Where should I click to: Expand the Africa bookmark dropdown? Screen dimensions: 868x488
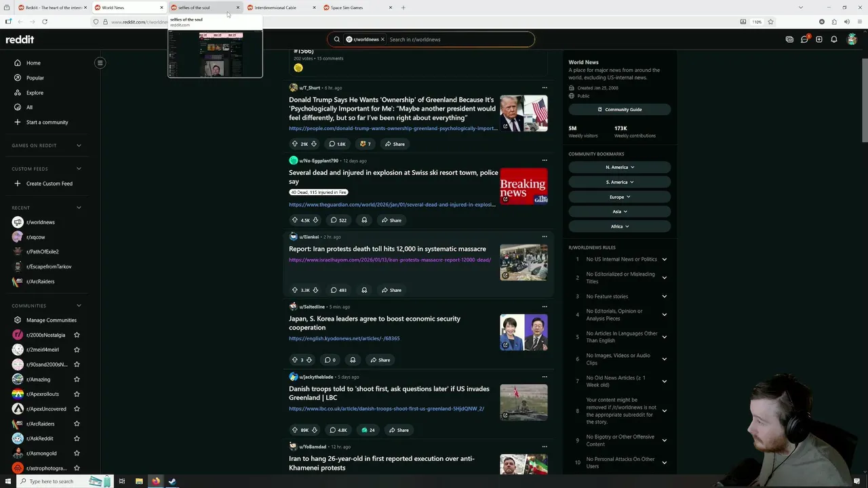tap(620, 226)
